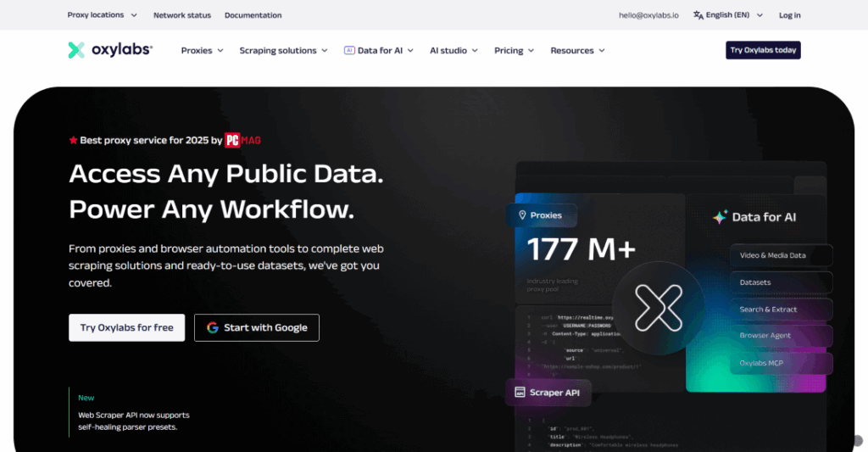Viewport: 868px width, 452px height.
Task: Click Try Oxylabs today button
Action: [x=763, y=50]
